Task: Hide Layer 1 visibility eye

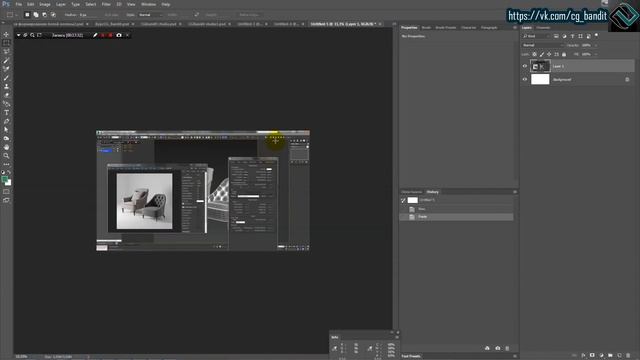Action: [x=525, y=66]
